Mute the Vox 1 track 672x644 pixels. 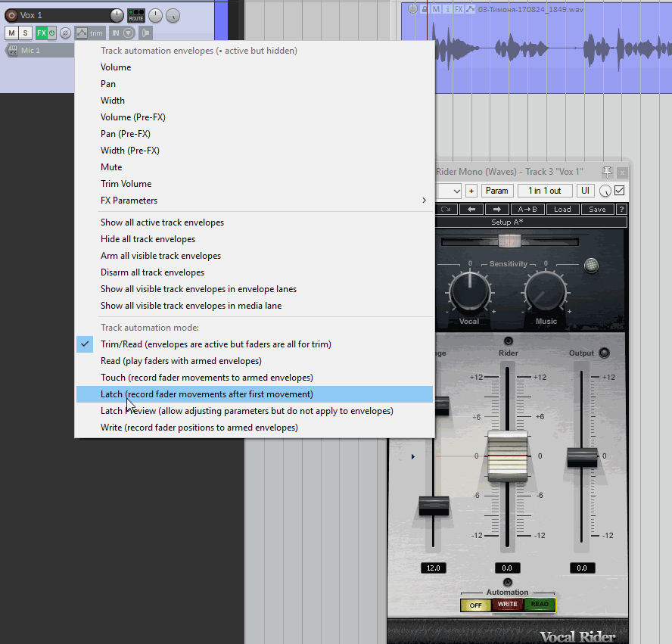pyautogui.click(x=11, y=33)
